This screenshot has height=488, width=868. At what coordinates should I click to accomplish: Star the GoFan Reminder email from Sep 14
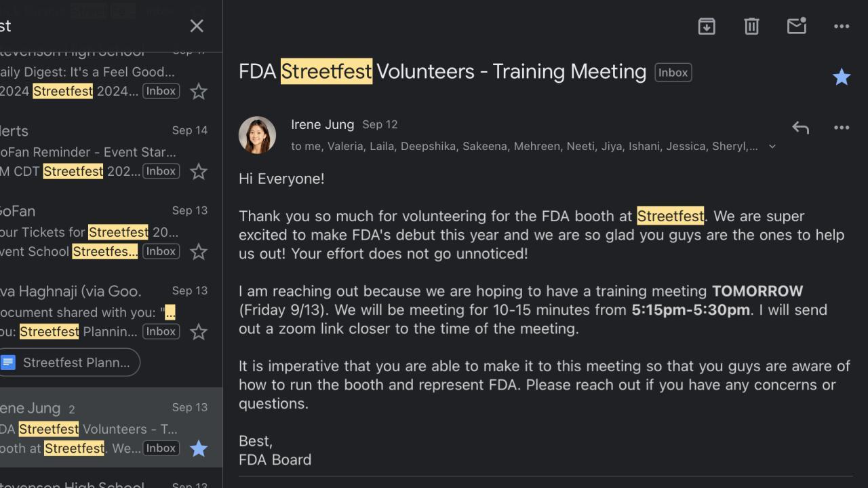click(199, 172)
